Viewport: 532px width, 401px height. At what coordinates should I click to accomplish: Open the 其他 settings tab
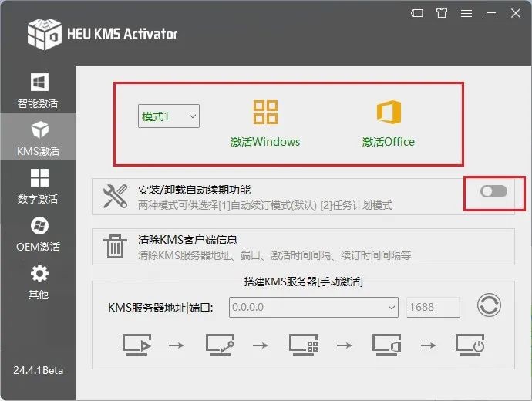click(x=38, y=281)
